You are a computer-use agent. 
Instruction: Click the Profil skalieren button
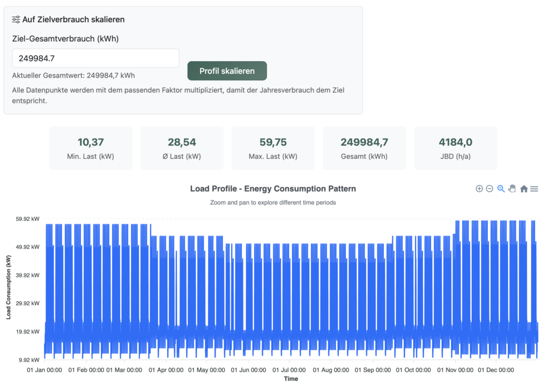227,71
